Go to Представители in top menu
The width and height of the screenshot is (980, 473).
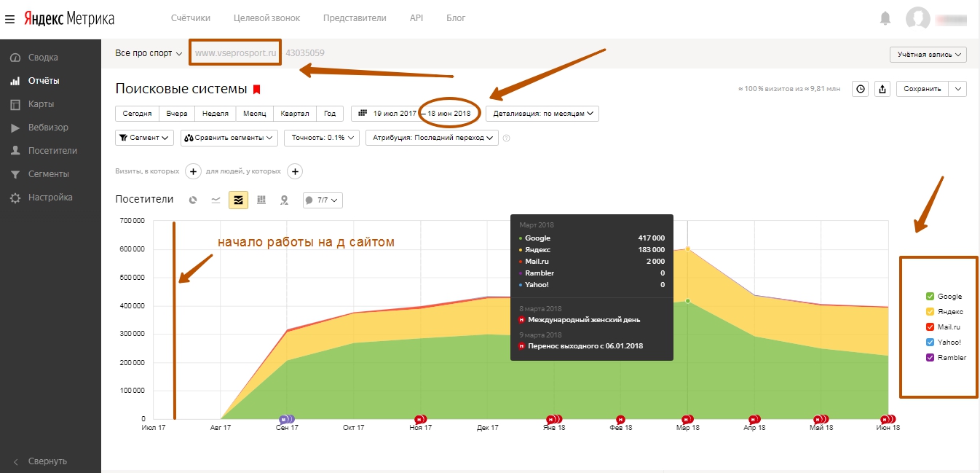[x=355, y=18]
